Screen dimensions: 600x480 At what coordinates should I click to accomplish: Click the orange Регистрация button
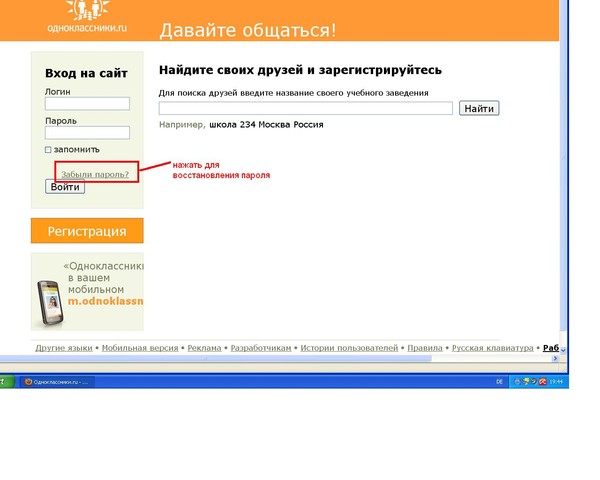coord(87,231)
